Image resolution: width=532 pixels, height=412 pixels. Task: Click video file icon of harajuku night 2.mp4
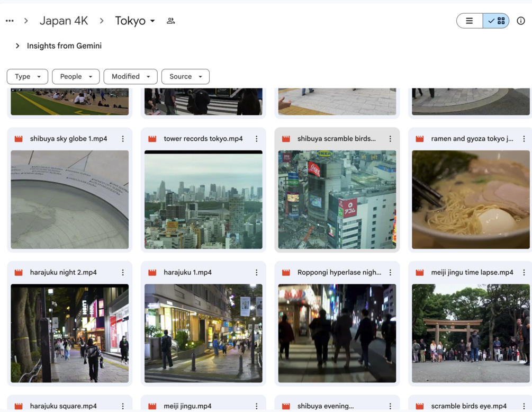(19, 273)
